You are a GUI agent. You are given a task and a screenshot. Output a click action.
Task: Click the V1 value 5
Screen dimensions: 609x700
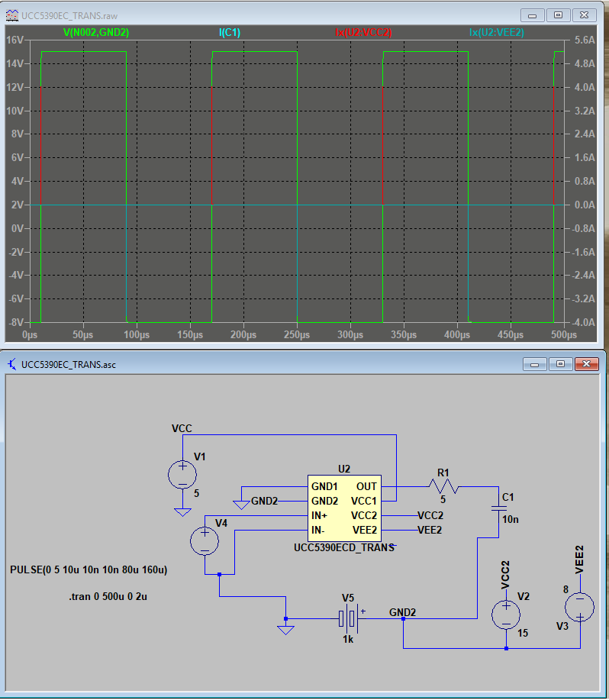(x=196, y=493)
